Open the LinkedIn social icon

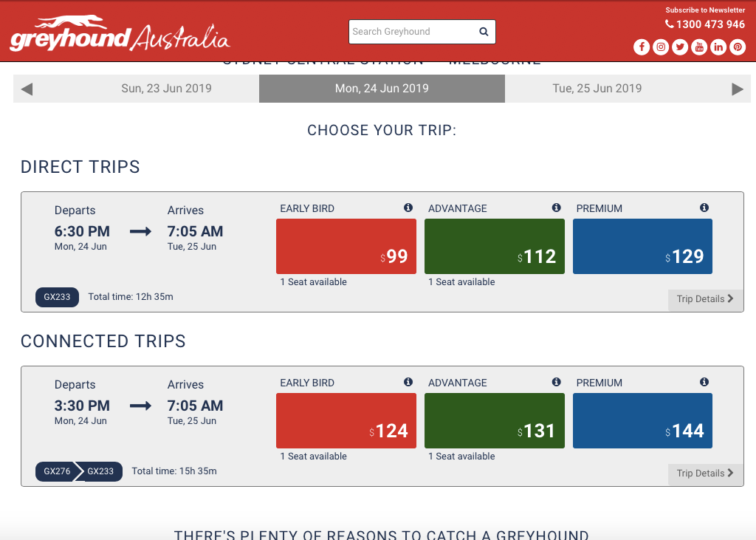pyautogui.click(x=718, y=47)
